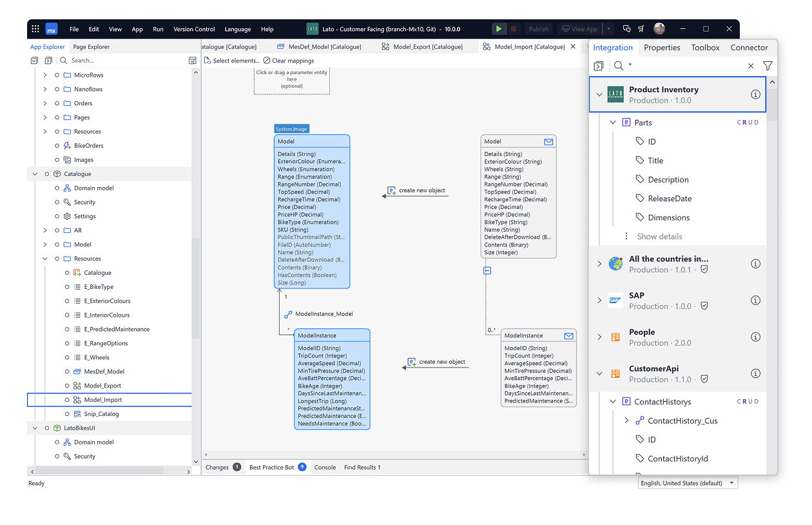This screenshot has height=525, width=812.
Task: Open the language selector dropdown
Action: point(687,483)
